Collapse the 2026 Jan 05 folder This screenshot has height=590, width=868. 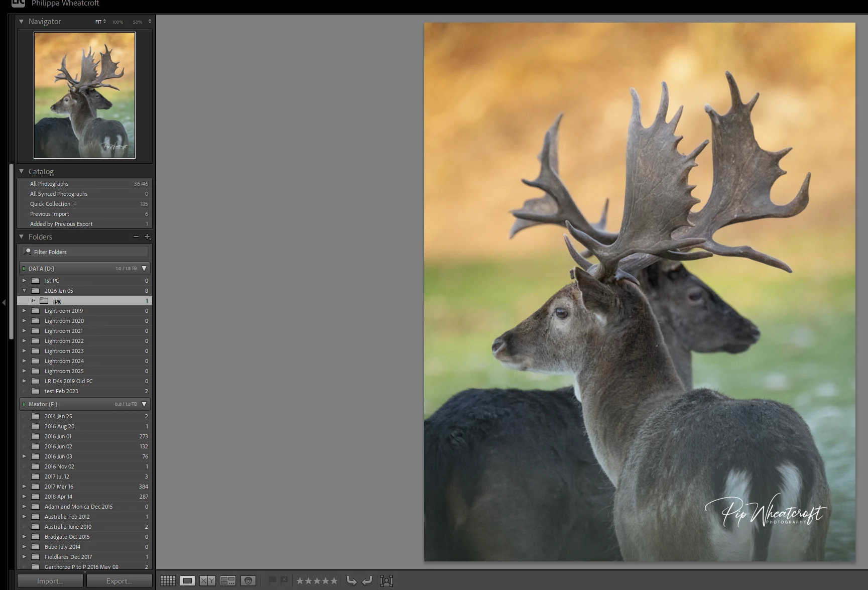pyautogui.click(x=24, y=291)
